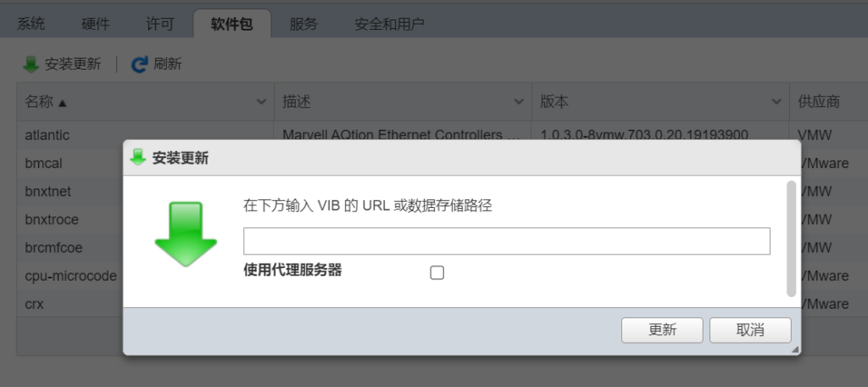The image size is (868, 387).
Task: Go to the 安全和用户 tab
Action: [389, 24]
